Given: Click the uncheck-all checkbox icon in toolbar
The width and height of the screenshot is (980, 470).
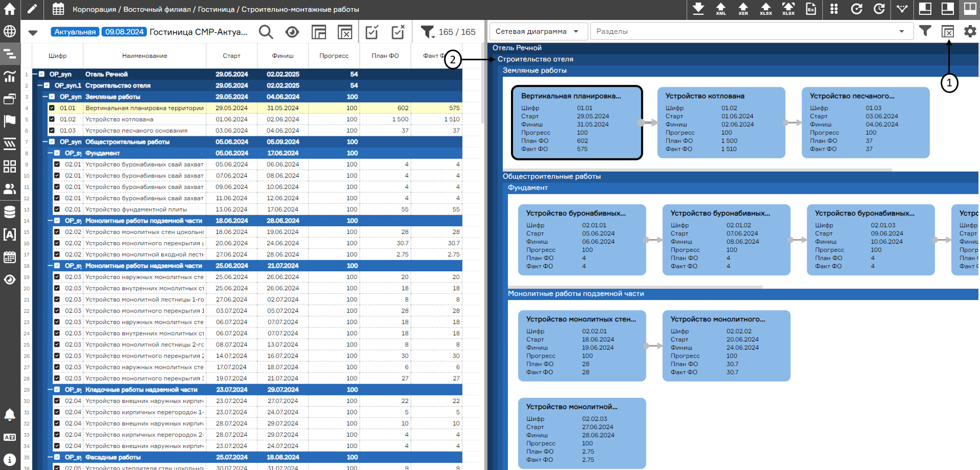Looking at the screenshot, I should pos(398,32).
